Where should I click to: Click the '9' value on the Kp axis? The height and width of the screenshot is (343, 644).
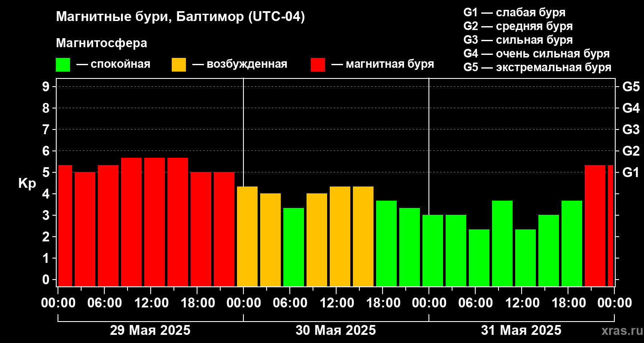click(47, 87)
